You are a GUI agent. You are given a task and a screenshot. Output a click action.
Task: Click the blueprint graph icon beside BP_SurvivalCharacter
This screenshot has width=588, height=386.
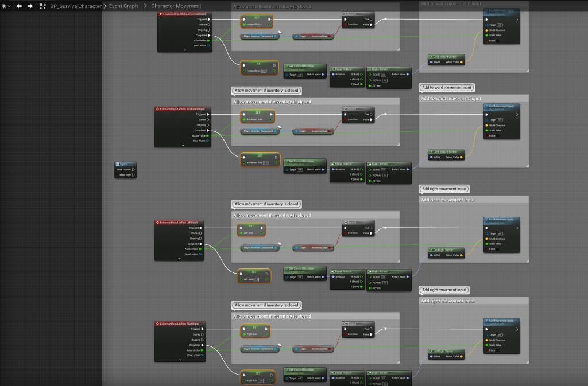point(42,6)
